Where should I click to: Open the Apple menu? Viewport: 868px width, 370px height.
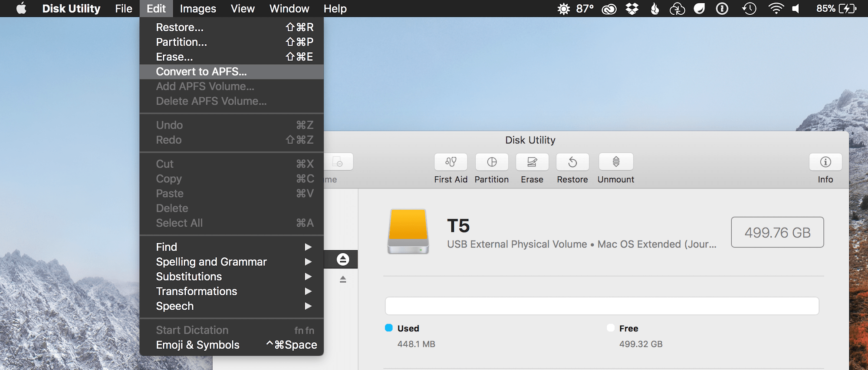21,8
